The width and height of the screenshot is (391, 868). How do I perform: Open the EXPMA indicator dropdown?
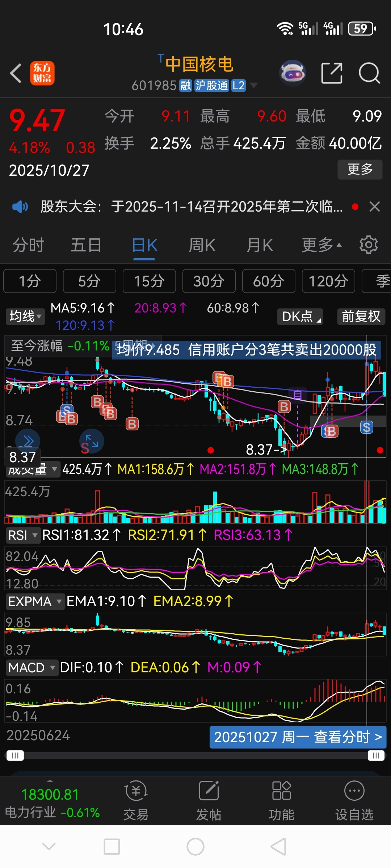tap(35, 601)
